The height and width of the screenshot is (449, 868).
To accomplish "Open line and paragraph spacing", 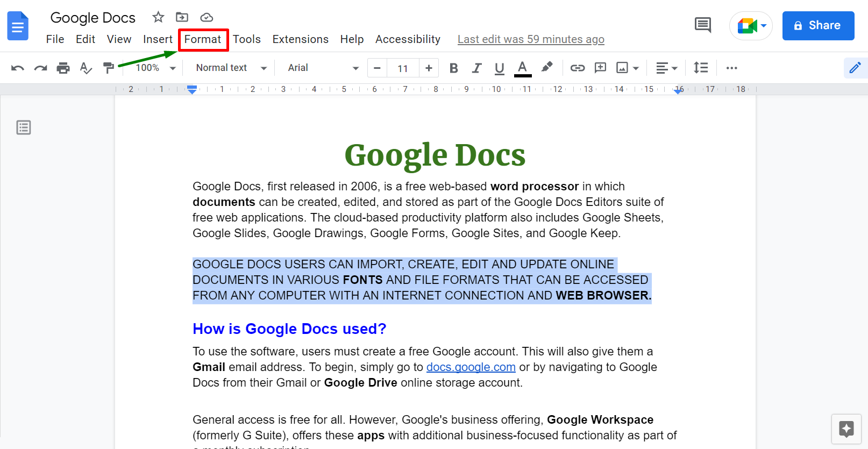I will 701,68.
